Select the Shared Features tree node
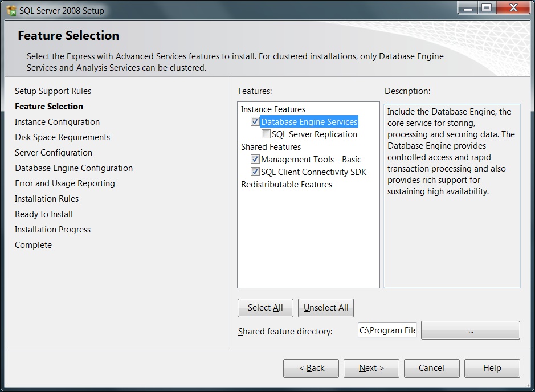This screenshot has width=535, height=392. [271, 147]
